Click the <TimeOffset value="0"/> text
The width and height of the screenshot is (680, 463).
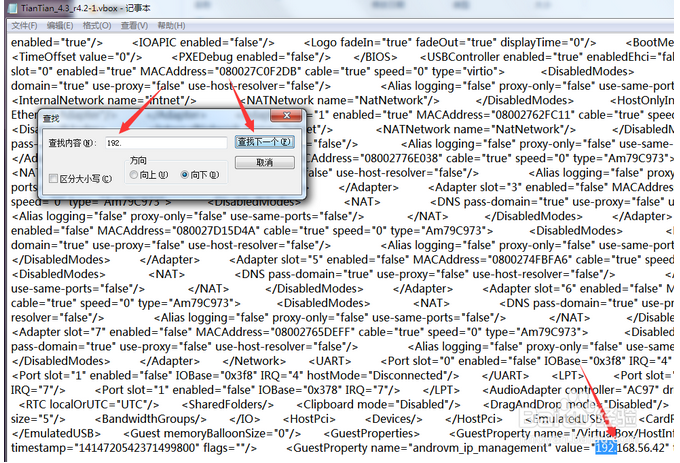77,57
